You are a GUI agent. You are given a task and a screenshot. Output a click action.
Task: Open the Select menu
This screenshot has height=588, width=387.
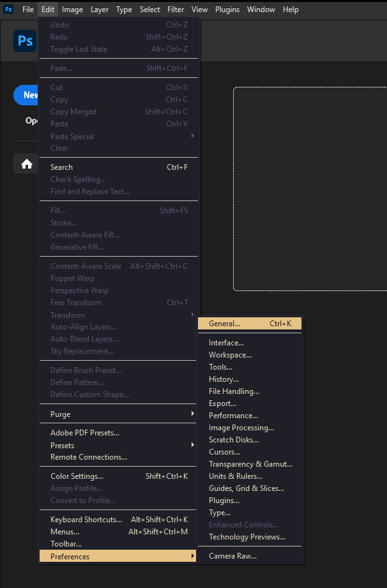(x=149, y=10)
